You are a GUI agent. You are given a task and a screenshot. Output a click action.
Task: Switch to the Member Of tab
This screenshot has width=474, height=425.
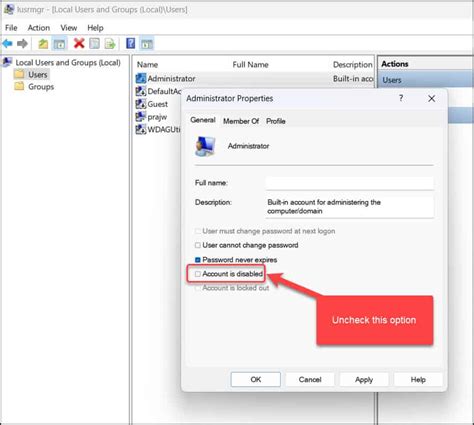241,121
